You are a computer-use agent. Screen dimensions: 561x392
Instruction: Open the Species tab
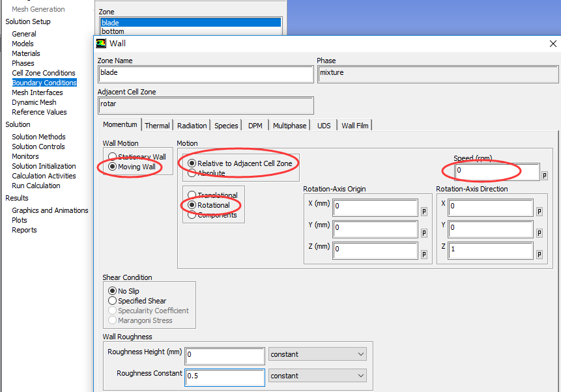pos(226,126)
